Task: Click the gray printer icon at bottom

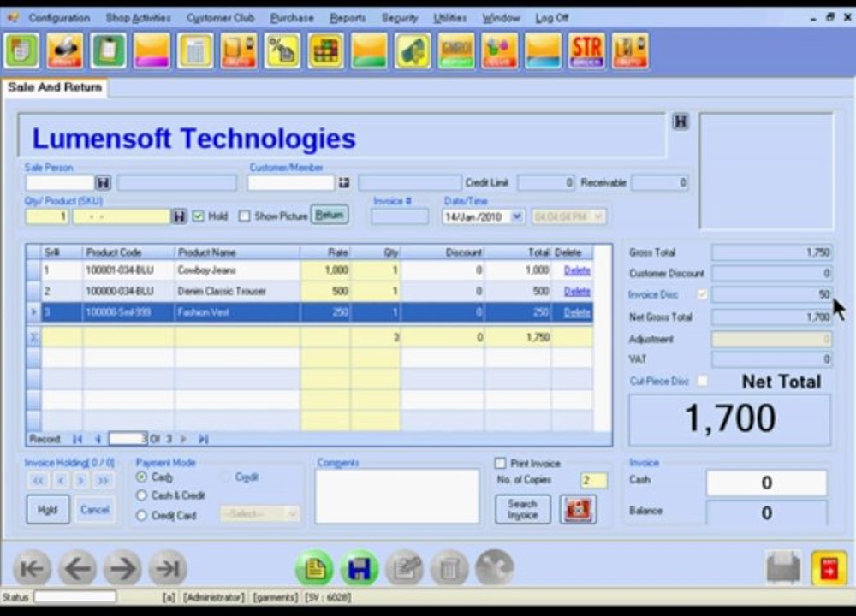Action: click(784, 569)
